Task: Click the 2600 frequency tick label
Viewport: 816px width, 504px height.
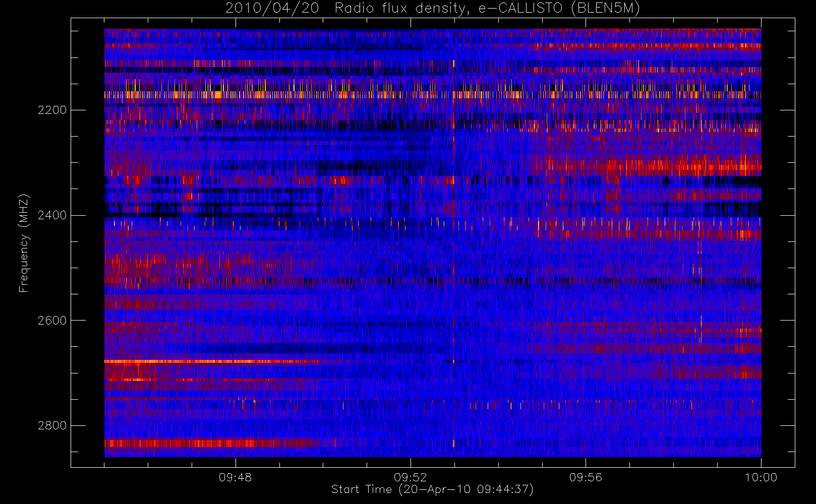Action: [x=52, y=321]
